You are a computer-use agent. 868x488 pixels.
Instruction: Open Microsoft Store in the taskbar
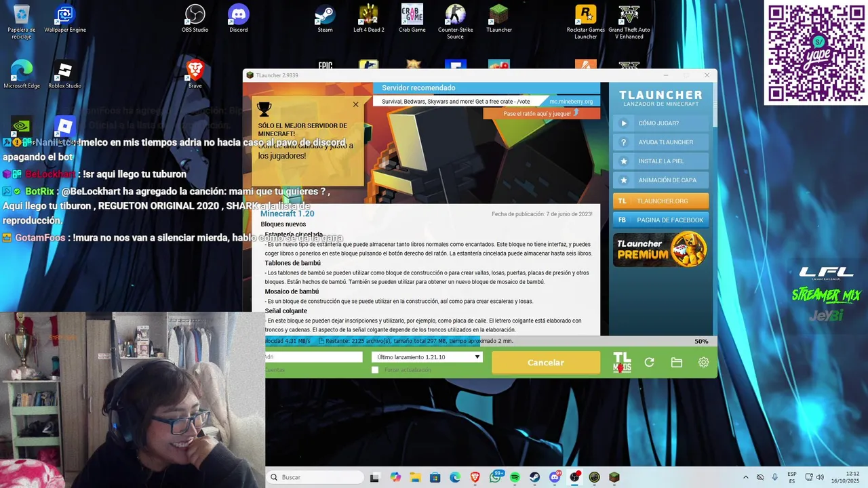point(435,477)
